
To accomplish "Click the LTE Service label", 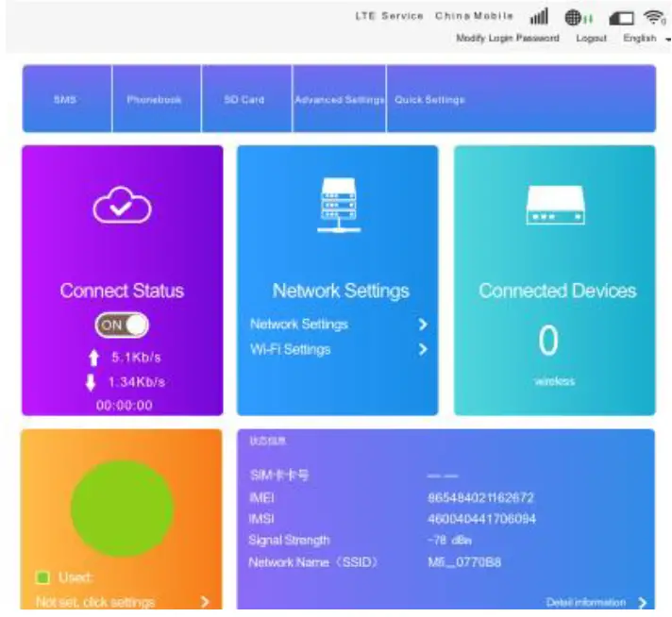I will 389,16.
